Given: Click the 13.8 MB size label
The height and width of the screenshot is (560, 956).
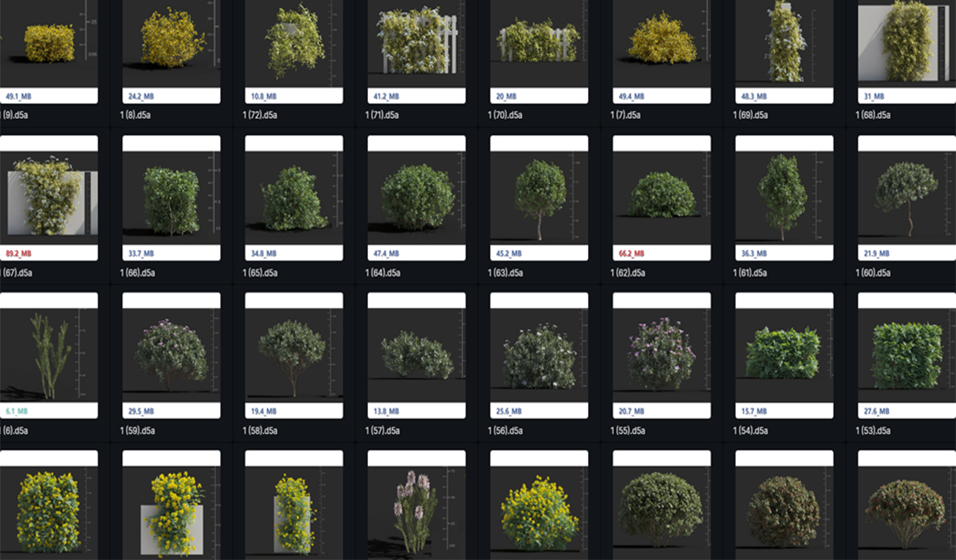Looking at the screenshot, I should (x=386, y=412).
